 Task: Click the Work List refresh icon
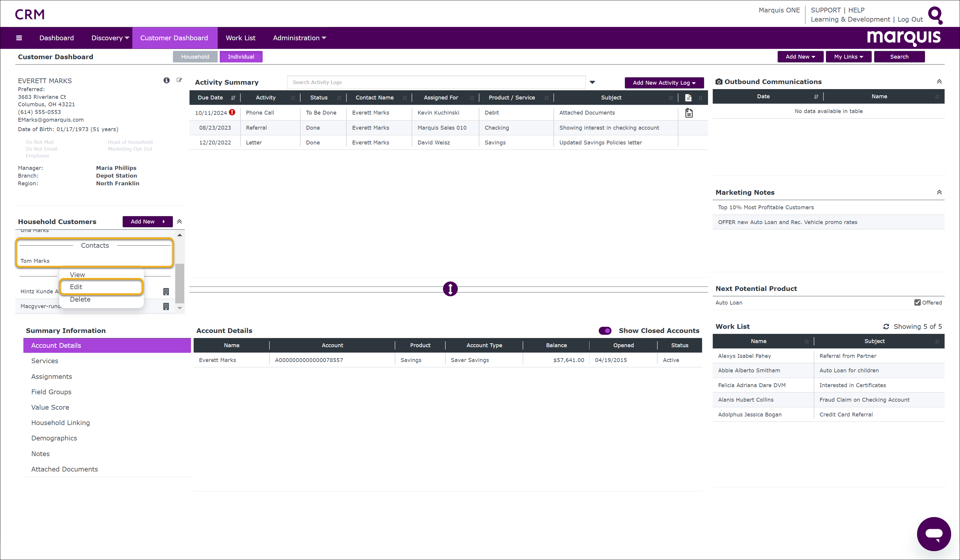point(886,327)
